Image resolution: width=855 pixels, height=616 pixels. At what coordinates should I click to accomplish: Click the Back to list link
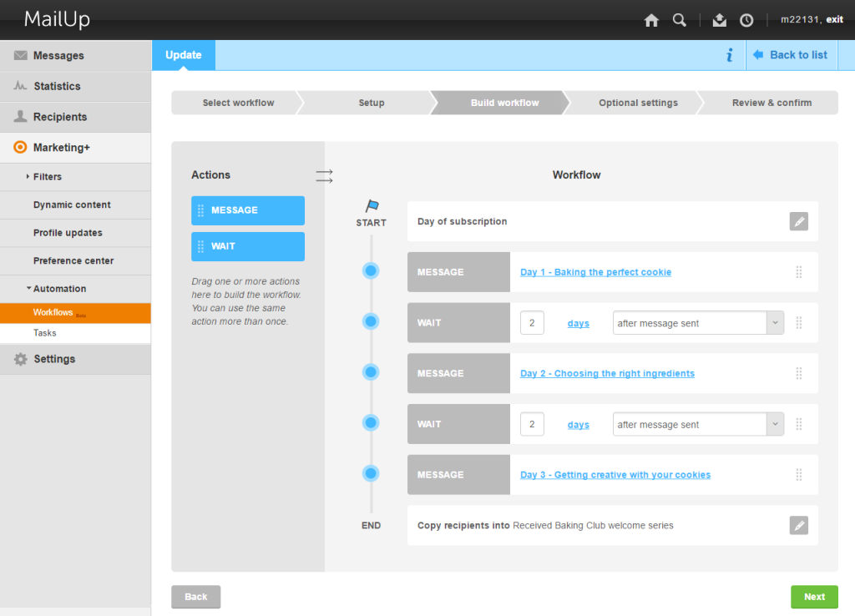coord(791,55)
